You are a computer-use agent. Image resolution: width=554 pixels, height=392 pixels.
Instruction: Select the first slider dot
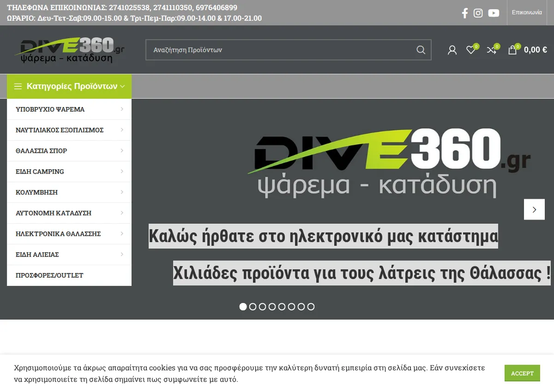coord(243,307)
